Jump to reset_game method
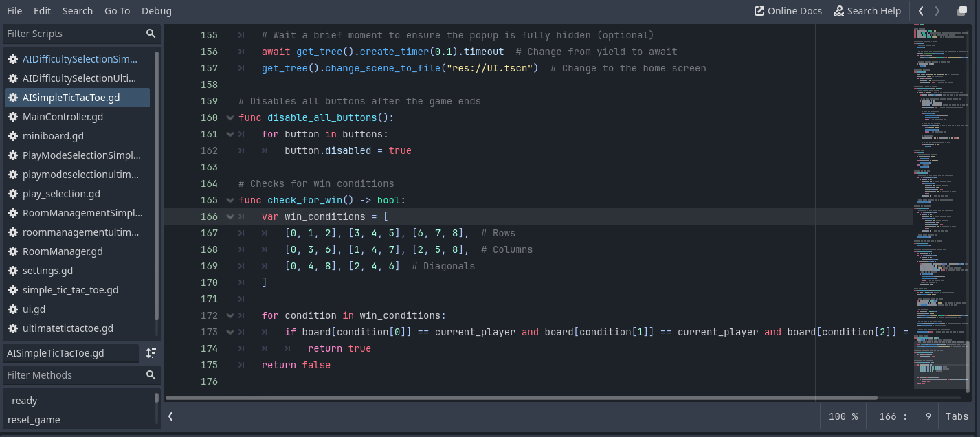Screen dimensions: 980x437 point(79,420)
